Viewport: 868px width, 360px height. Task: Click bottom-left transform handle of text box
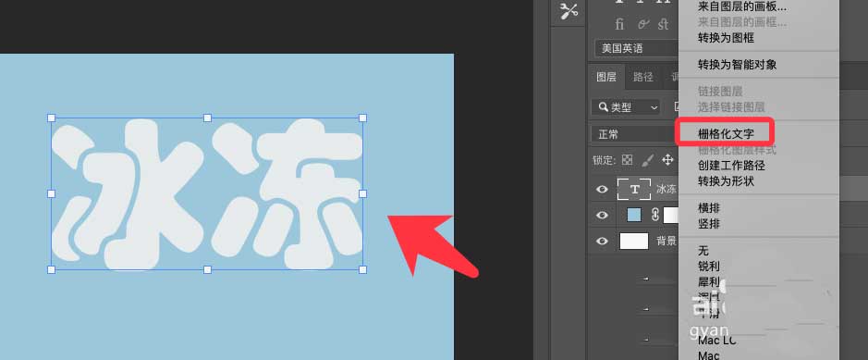tap(52, 269)
